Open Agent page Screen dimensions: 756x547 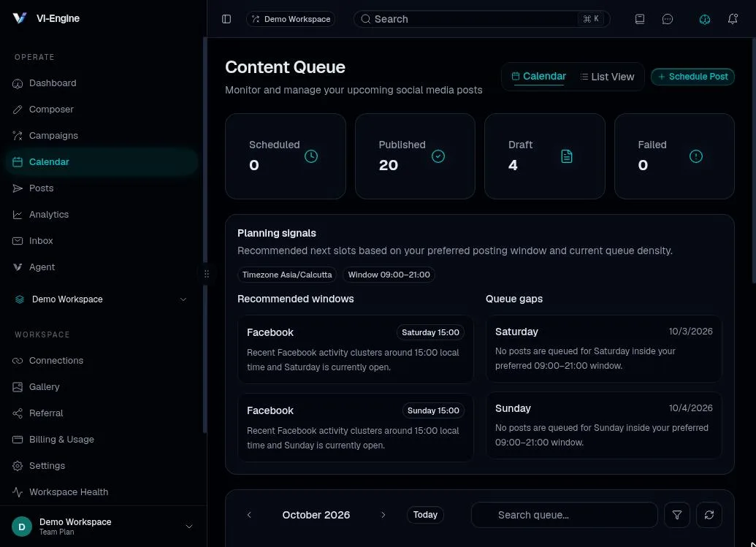102,267
